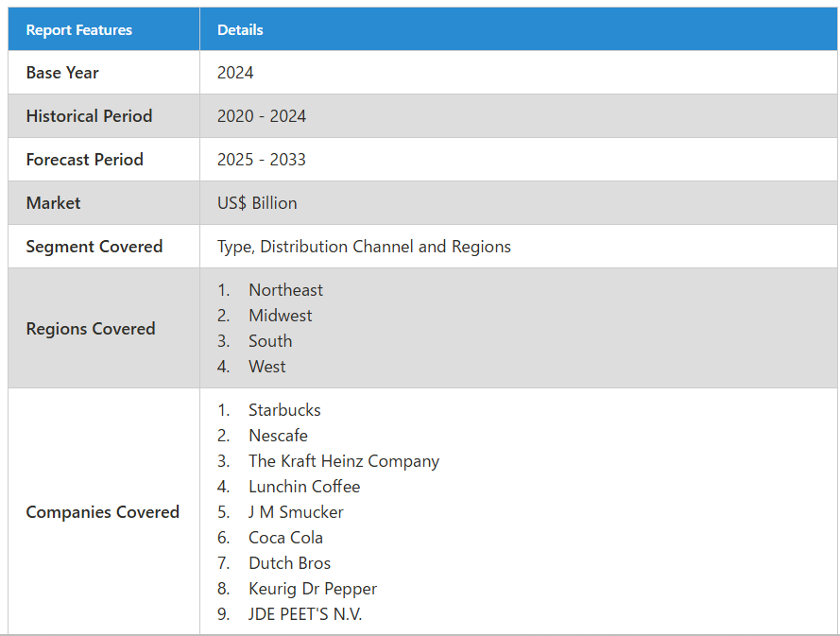Click the base year value "2024"

(x=235, y=73)
